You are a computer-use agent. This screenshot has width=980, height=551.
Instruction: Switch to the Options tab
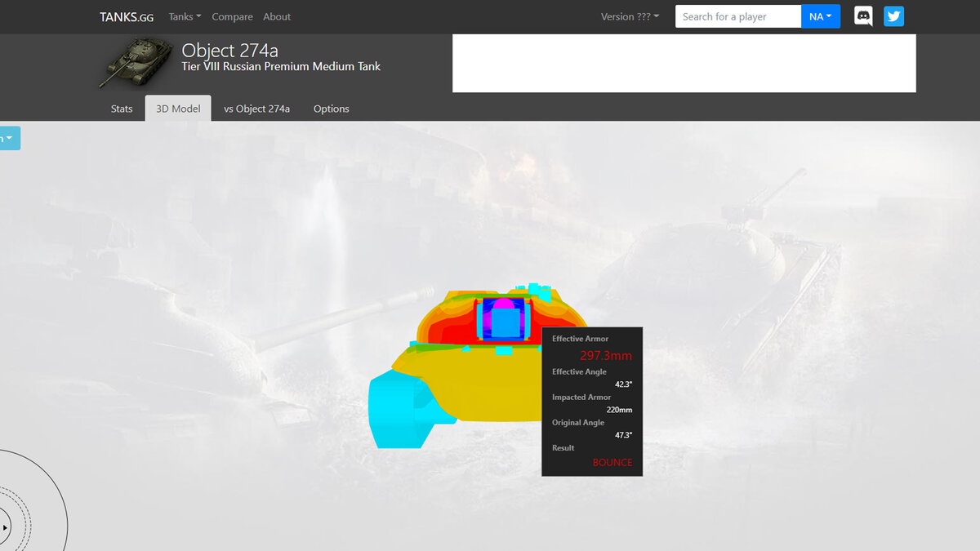tap(332, 109)
